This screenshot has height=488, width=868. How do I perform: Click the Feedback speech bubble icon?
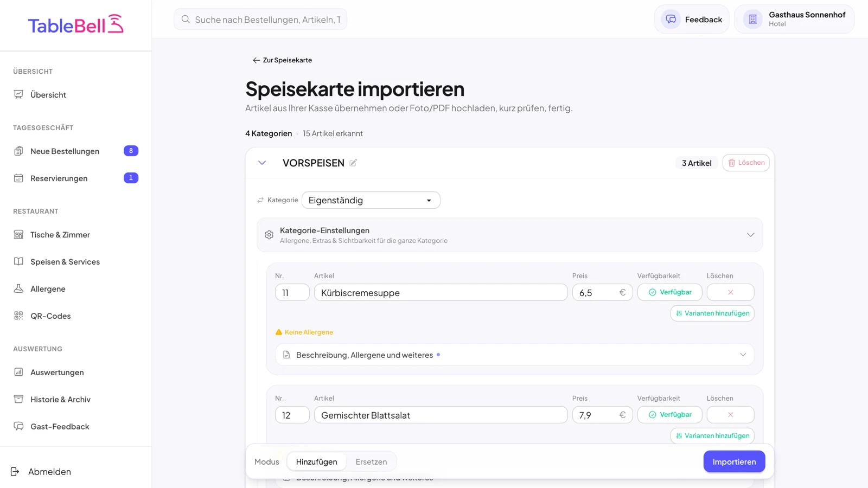coord(671,20)
